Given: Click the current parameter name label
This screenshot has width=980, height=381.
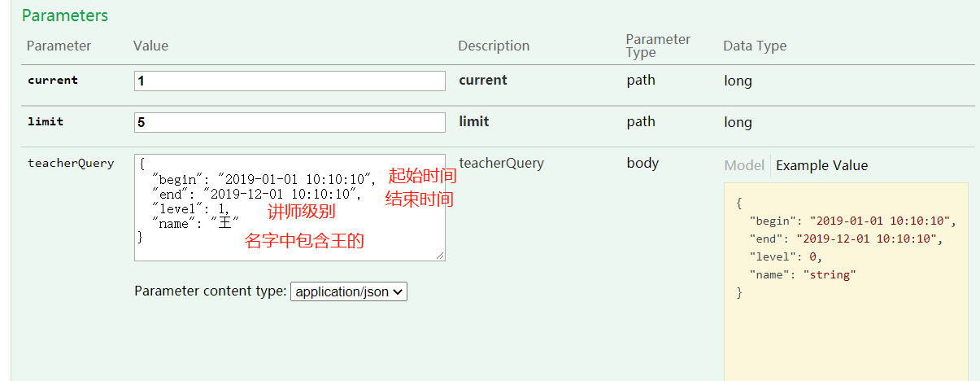Looking at the screenshot, I should (x=53, y=80).
